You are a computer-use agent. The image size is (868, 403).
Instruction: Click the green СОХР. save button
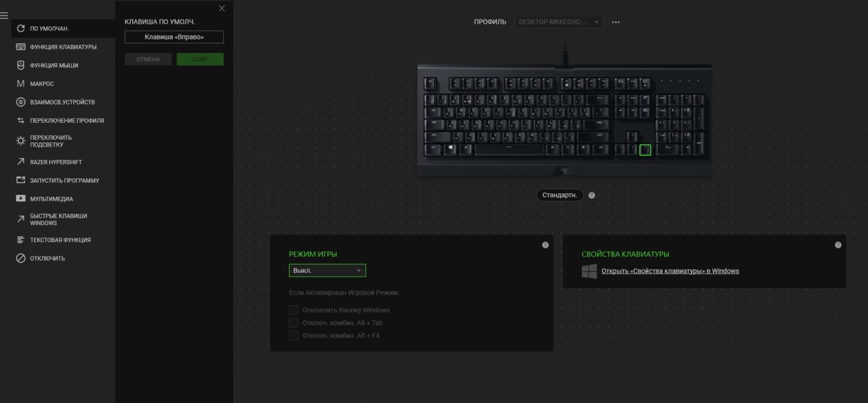click(200, 60)
